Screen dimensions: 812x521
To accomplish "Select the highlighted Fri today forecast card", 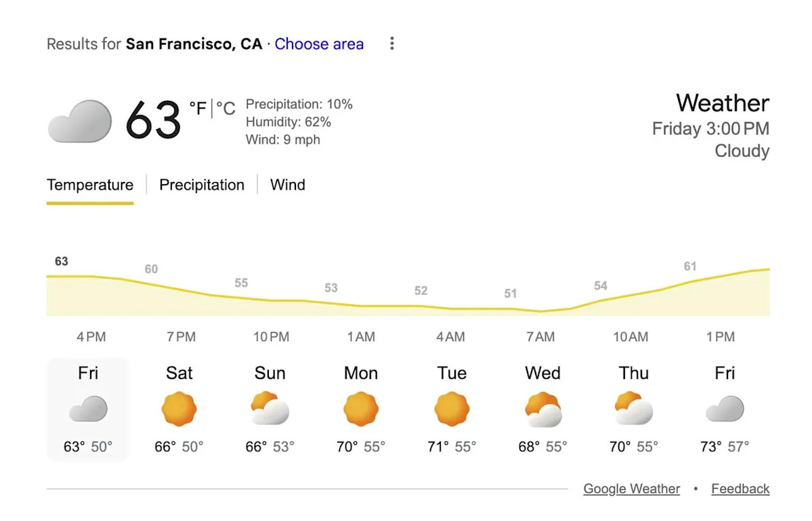I will (x=88, y=409).
